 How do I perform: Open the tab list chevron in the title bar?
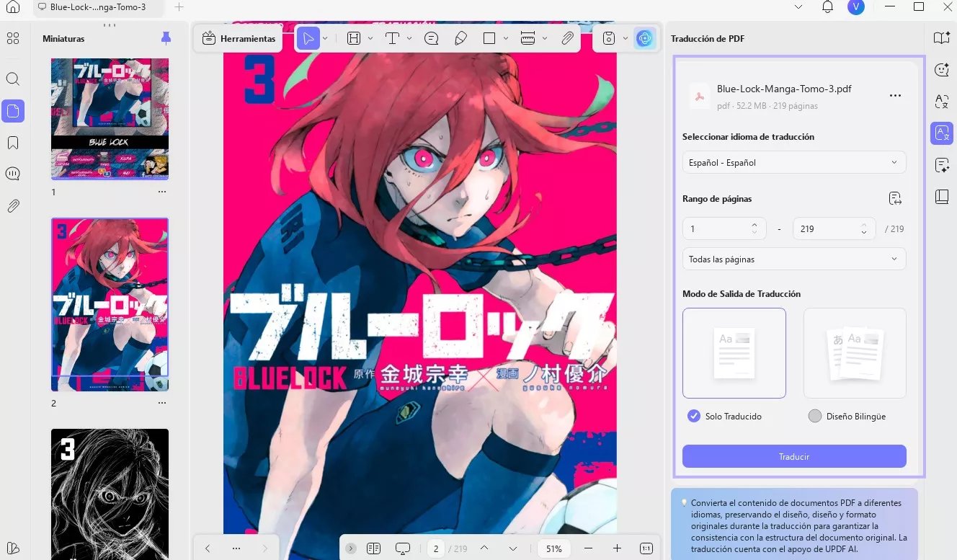pyautogui.click(x=798, y=6)
